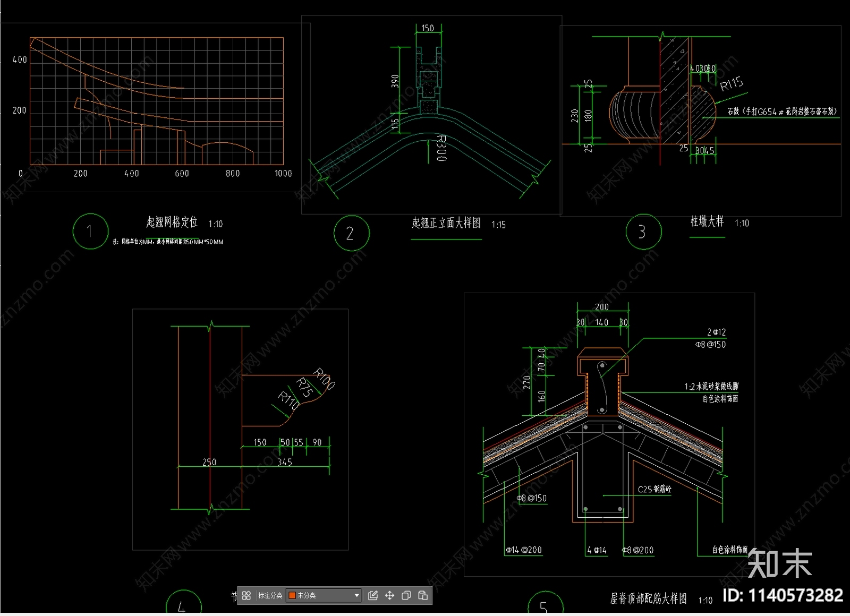
Task: Select the 1000 grid axis label
Action: pos(283,173)
